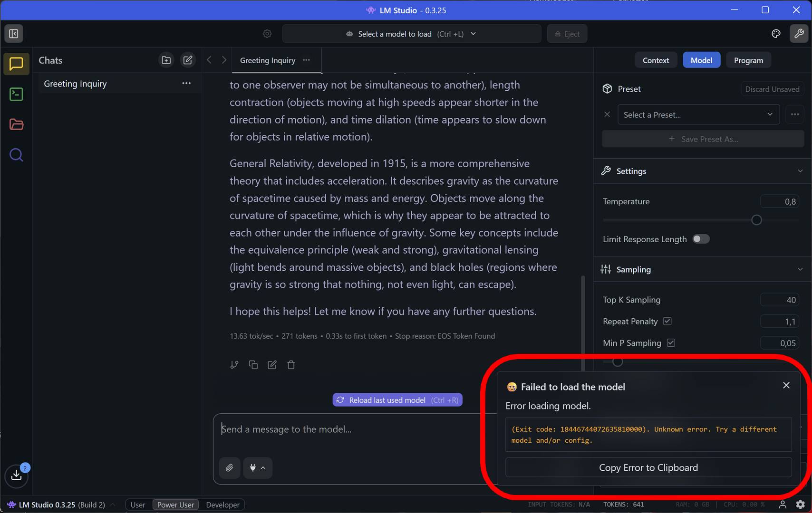This screenshot has width=812, height=513.
Task: Click the Eject button
Action: tap(567, 34)
